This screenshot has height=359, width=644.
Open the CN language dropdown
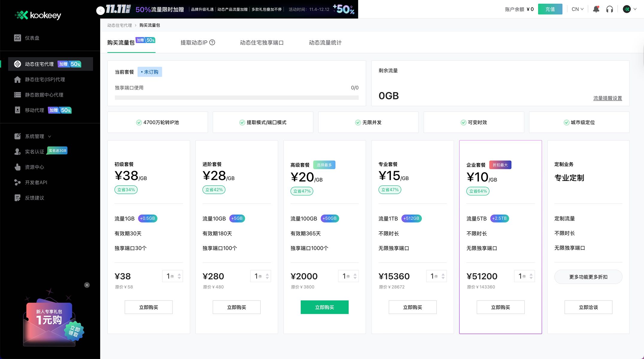click(577, 9)
